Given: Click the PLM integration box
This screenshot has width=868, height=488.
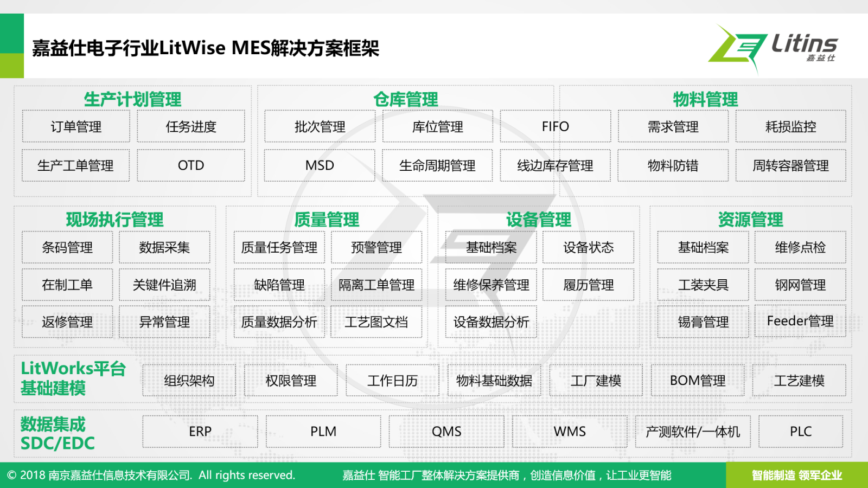Looking at the screenshot, I should tap(323, 432).
